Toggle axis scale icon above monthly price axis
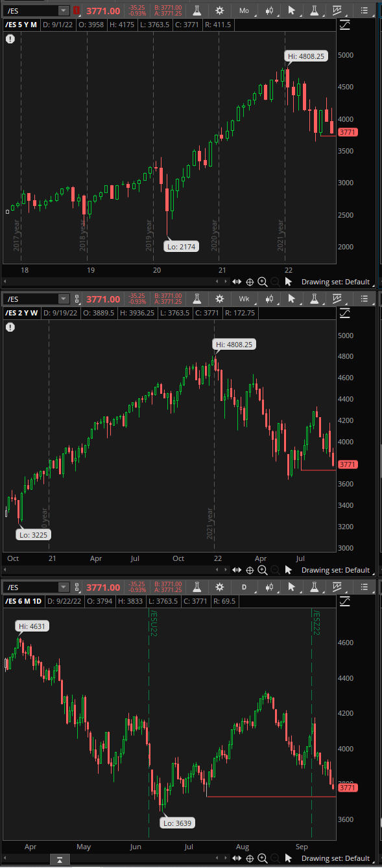This screenshot has height=868, width=382. pos(345,25)
